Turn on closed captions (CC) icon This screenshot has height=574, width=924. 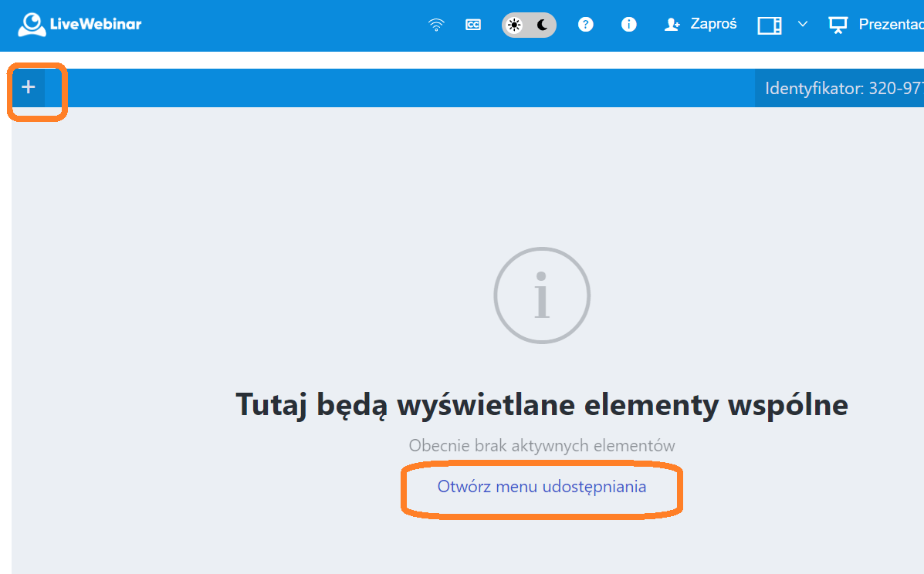coord(473,25)
